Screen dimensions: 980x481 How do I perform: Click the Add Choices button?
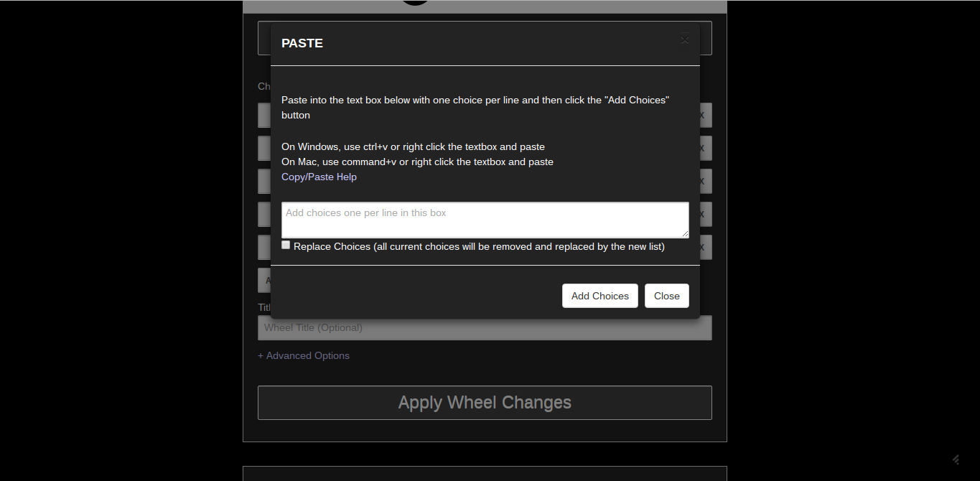click(600, 296)
